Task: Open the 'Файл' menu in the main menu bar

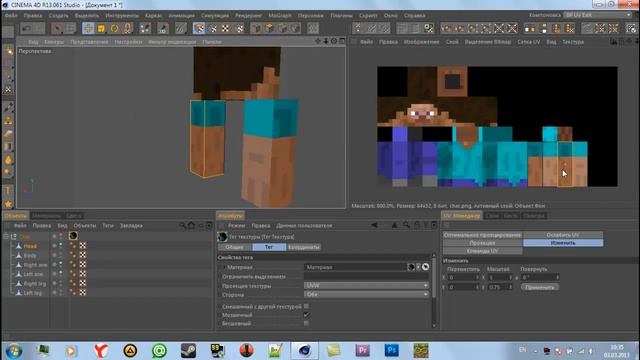Action: pos(11,16)
